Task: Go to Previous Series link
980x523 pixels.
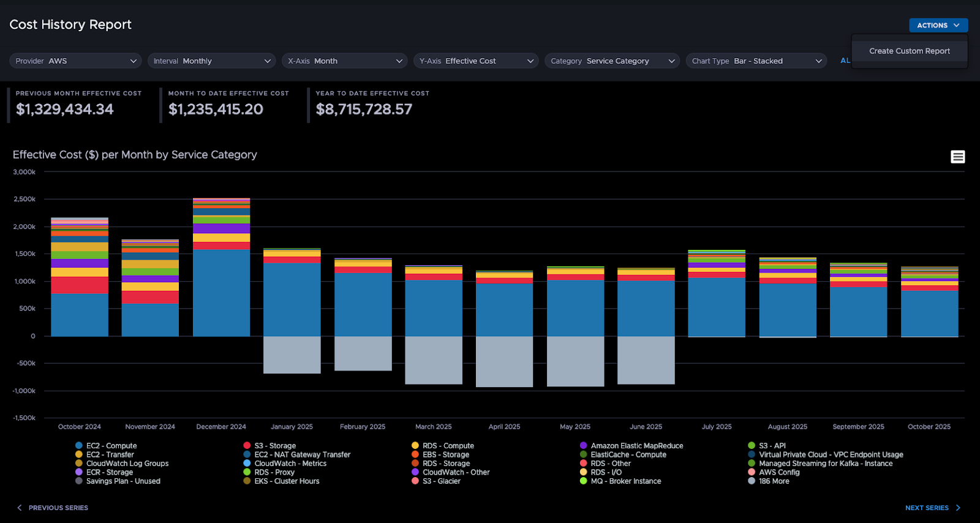Action: (58, 508)
